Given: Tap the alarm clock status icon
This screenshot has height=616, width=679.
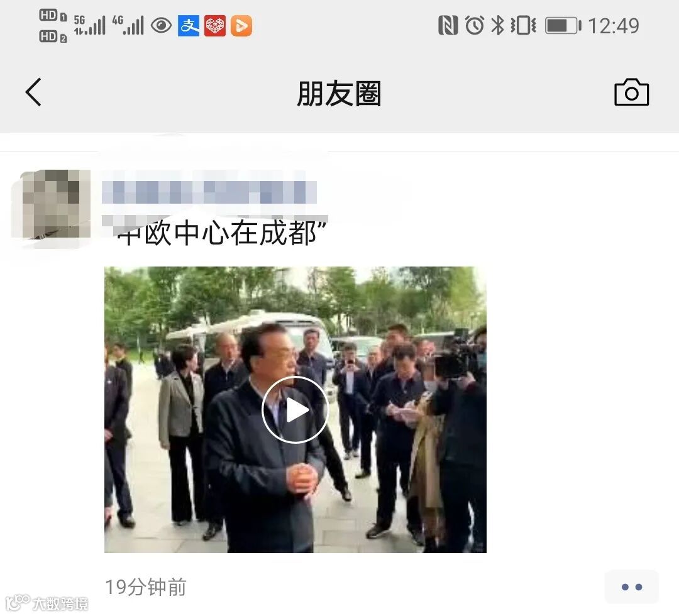Looking at the screenshot, I should pyautogui.click(x=475, y=26).
